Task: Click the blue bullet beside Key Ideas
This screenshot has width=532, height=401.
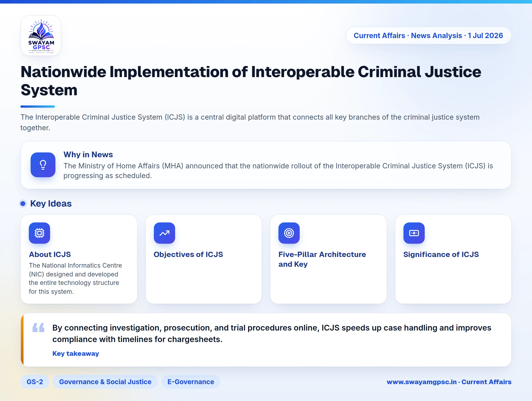Action: tap(23, 204)
